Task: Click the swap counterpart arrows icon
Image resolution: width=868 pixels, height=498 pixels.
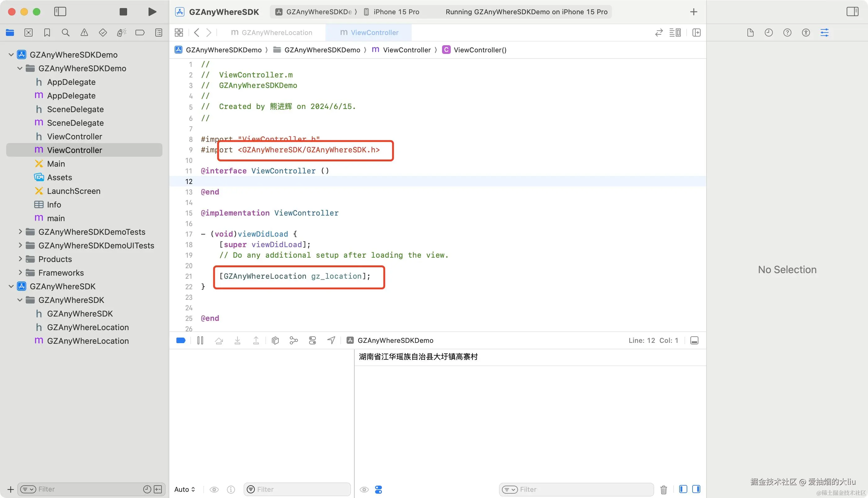Action: (659, 33)
